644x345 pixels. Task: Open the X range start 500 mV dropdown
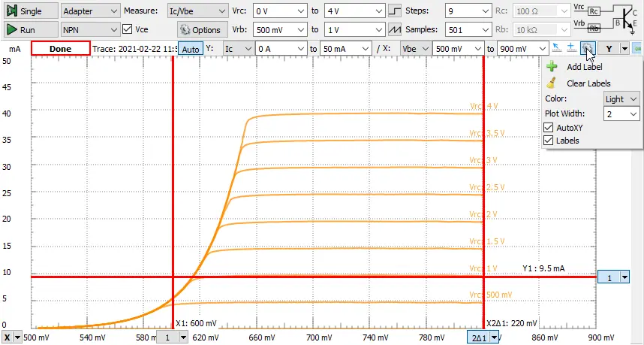pos(458,49)
